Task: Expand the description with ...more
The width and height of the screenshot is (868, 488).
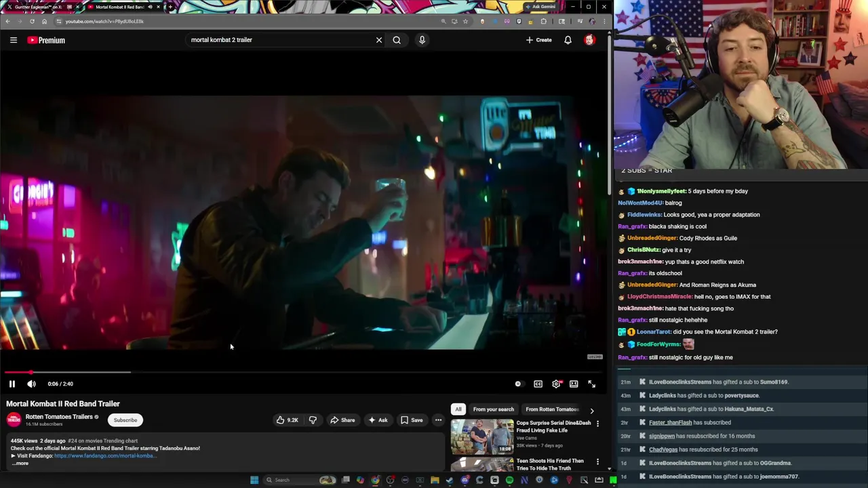Action: 20,464
